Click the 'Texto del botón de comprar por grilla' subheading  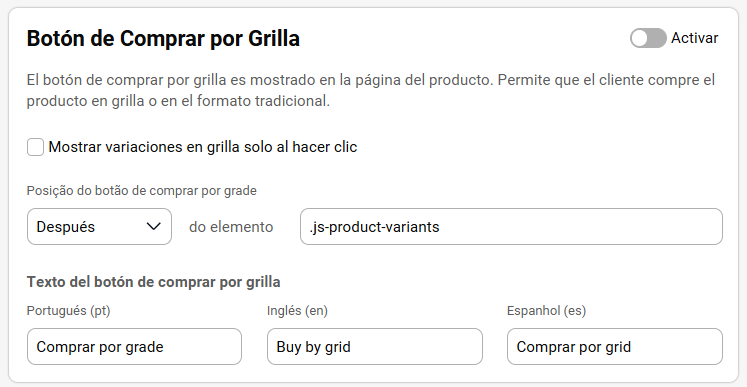[153, 282]
